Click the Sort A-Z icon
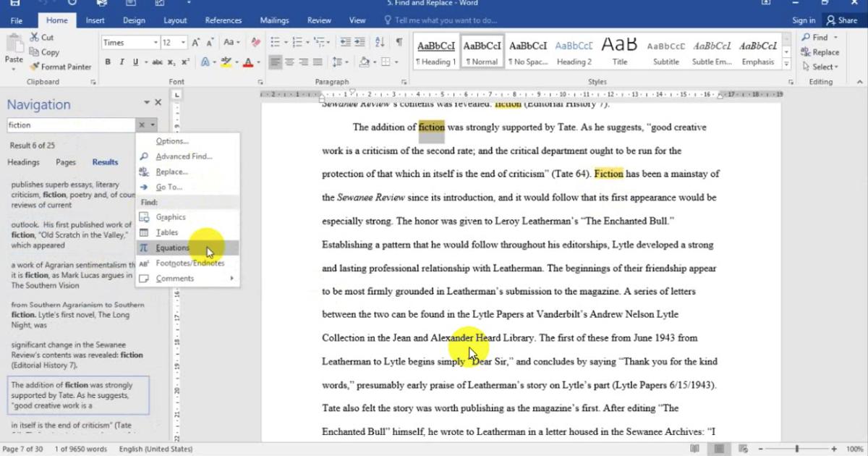The height and width of the screenshot is (456, 868). (x=380, y=43)
